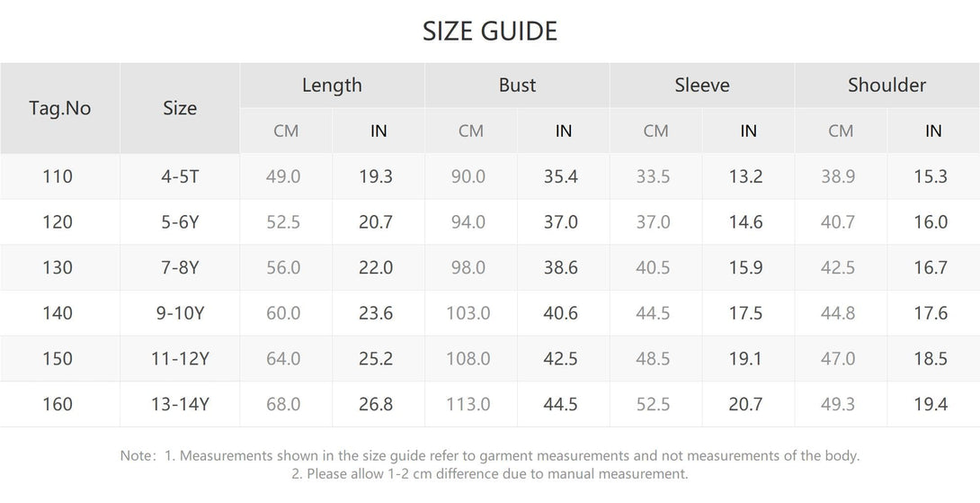Image resolution: width=980 pixels, height=503 pixels.
Task: Select the Size column header
Action: pos(180,108)
